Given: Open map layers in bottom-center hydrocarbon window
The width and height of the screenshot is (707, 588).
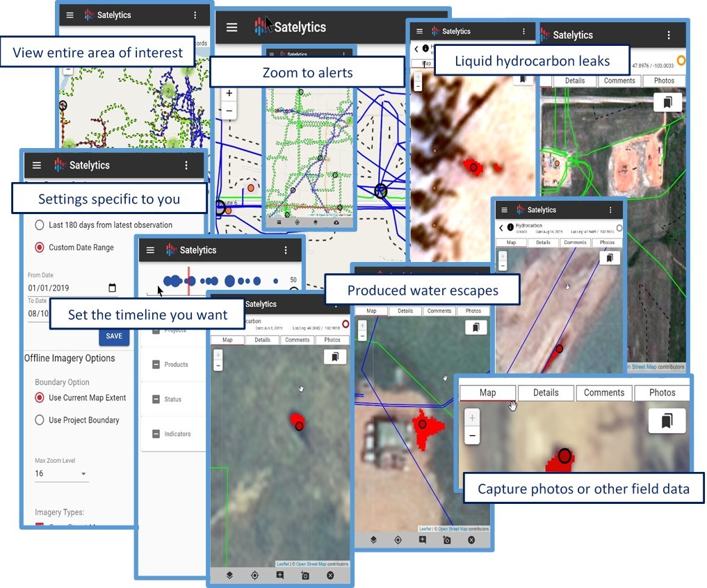Looking at the screenshot, I should point(229,575).
